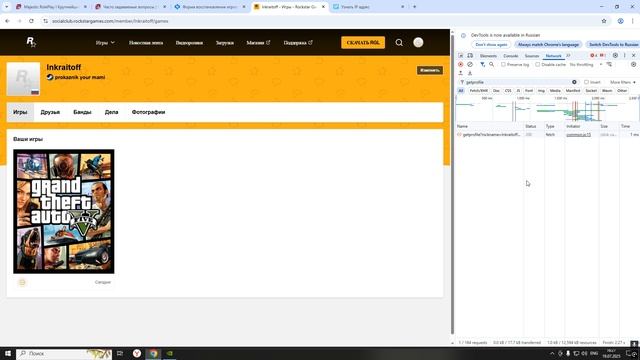Open site information icon in address bar

click(45, 21)
